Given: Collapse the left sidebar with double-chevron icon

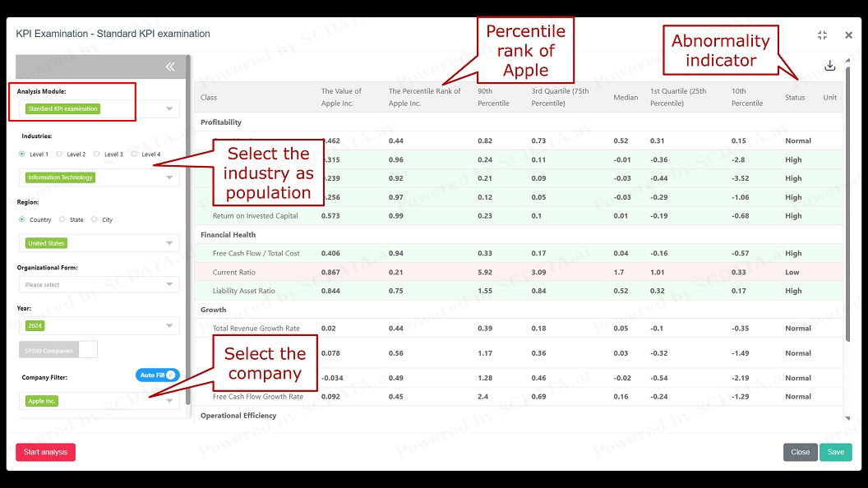Looking at the screenshot, I should point(170,67).
